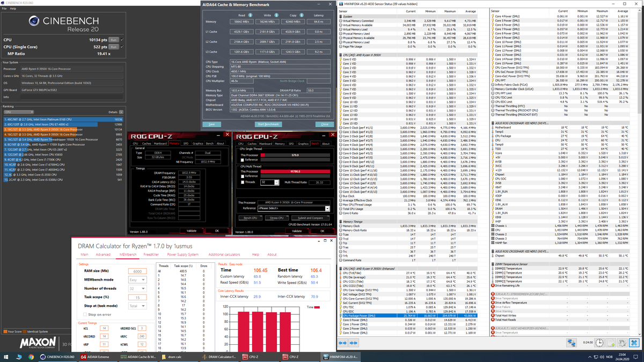This screenshot has height=362, width=644.
Task: Click the volume icon in system tray
Action: [603, 357]
